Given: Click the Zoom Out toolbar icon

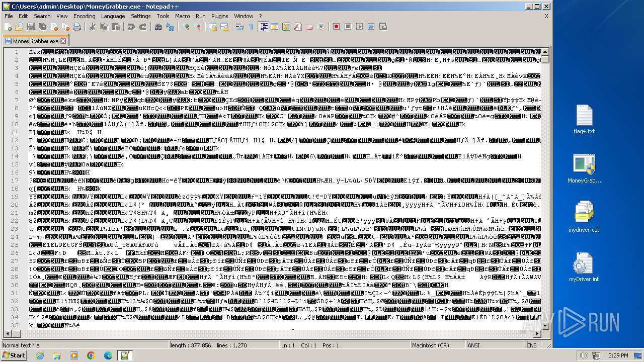Looking at the screenshot, I should click(197, 27).
